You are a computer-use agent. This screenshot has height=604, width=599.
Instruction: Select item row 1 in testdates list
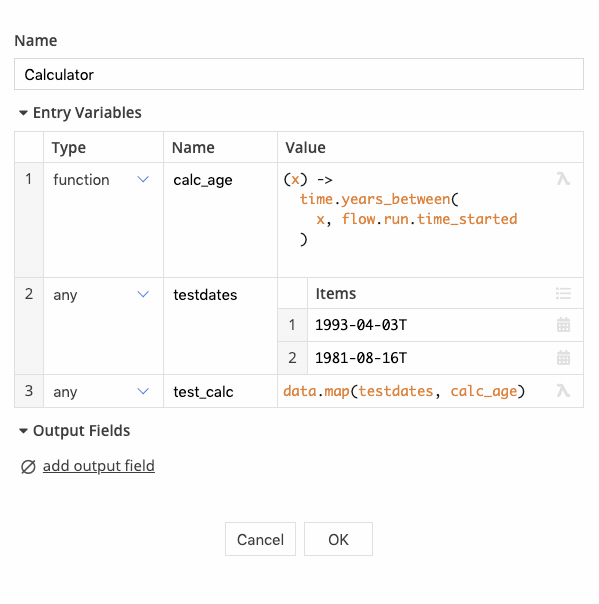(x=292, y=325)
